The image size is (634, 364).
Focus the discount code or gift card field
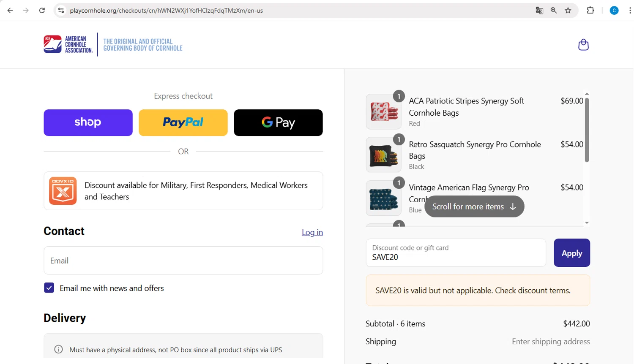(x=456, y=253)
